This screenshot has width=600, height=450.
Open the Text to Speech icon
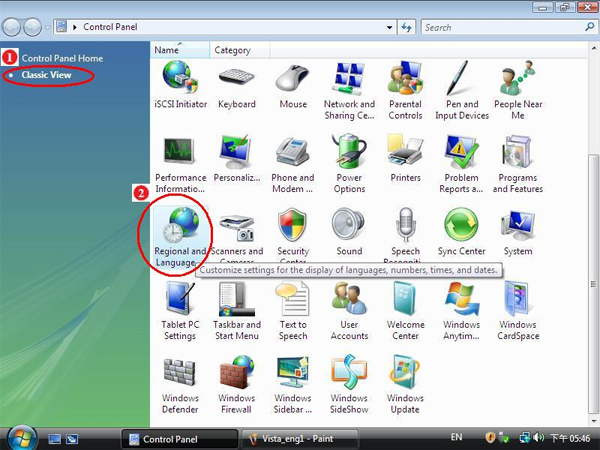click(x=293, y=298)
